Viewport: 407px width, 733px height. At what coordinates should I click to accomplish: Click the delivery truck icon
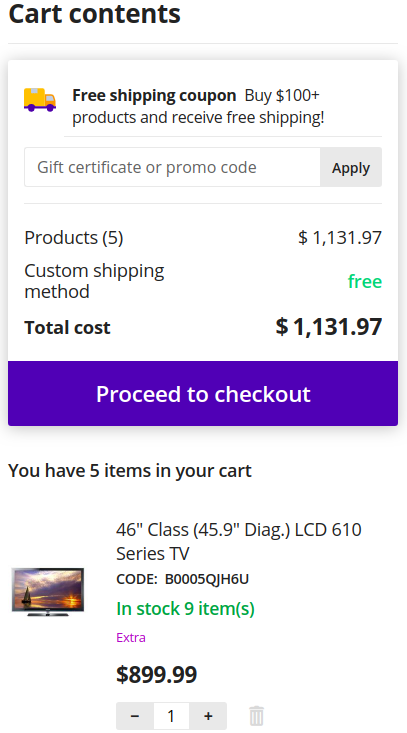(40, 100)
